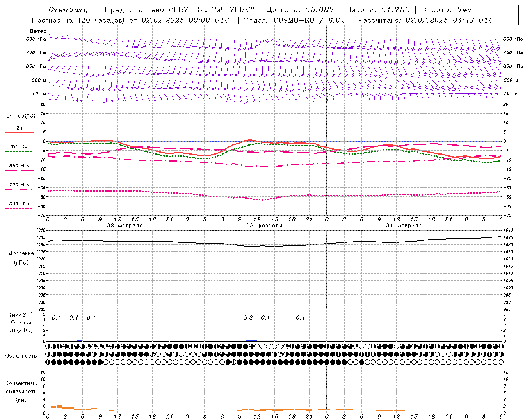This screenshot has width=525, height=420.
Task: Click the 'Осадки' precipitation label
Action: pos(21,322)
